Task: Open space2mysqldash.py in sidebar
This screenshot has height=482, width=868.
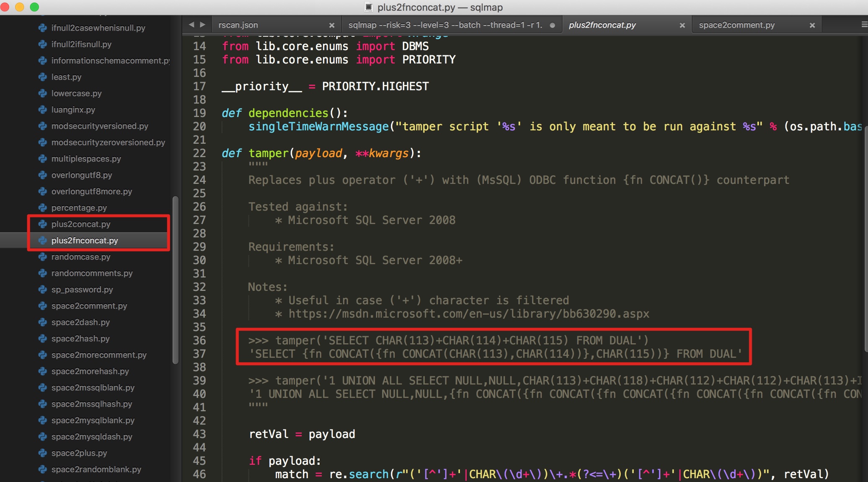Action: pos(92,437)
